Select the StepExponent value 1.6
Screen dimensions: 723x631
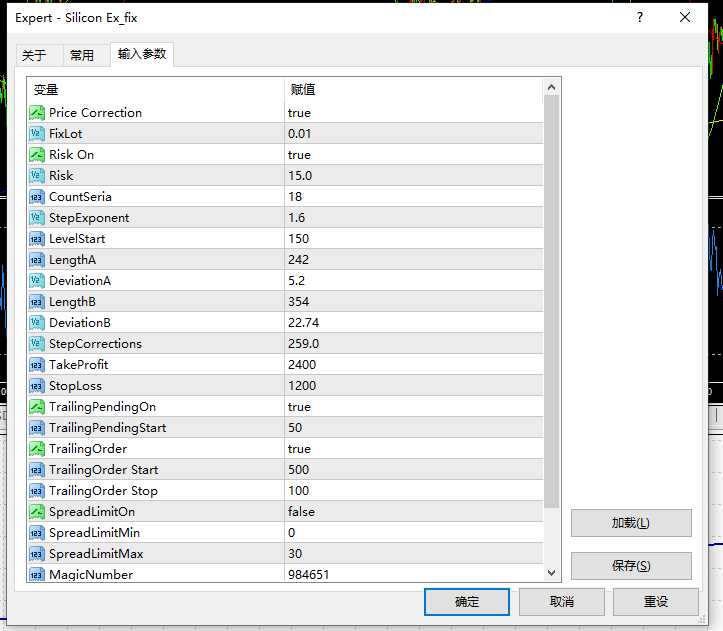pos(296,218)
